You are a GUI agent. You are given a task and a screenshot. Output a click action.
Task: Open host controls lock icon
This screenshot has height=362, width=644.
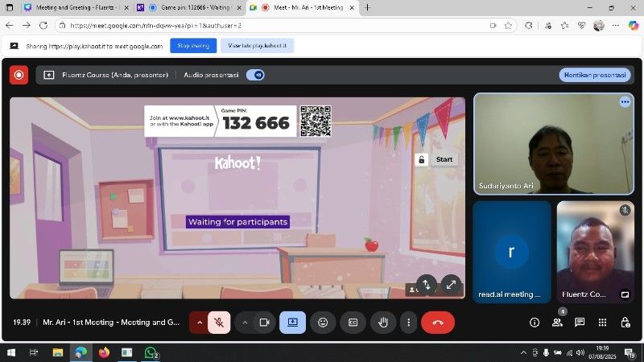coord(625,323)
